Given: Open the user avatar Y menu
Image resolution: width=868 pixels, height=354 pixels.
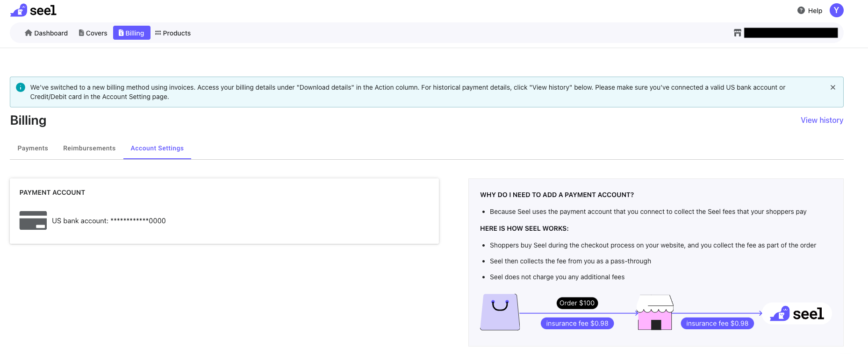Looking at the screenshot, I should pyautogui.click(x=836, y=10).
